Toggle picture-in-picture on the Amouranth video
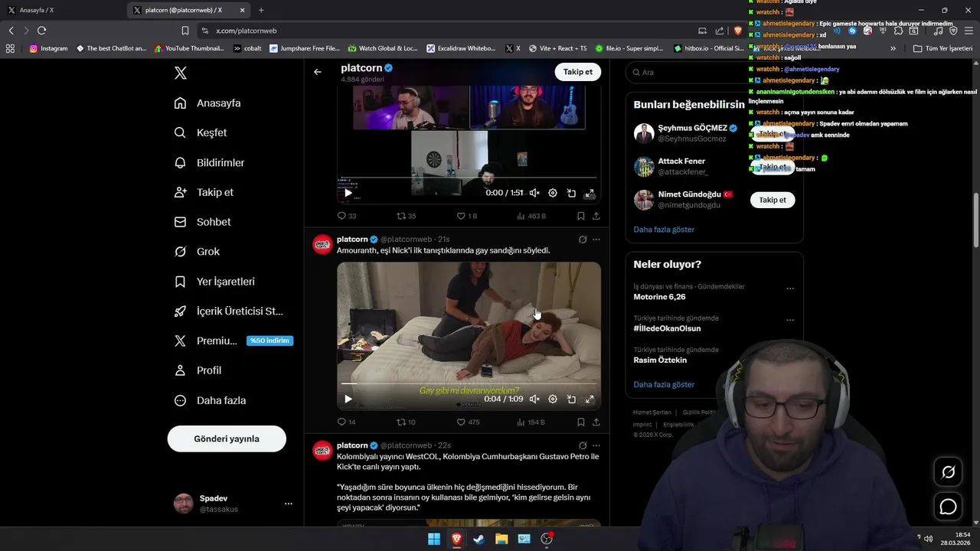Image resolution: width=980 pixels, height=551 pixels. tap(571, 399)
